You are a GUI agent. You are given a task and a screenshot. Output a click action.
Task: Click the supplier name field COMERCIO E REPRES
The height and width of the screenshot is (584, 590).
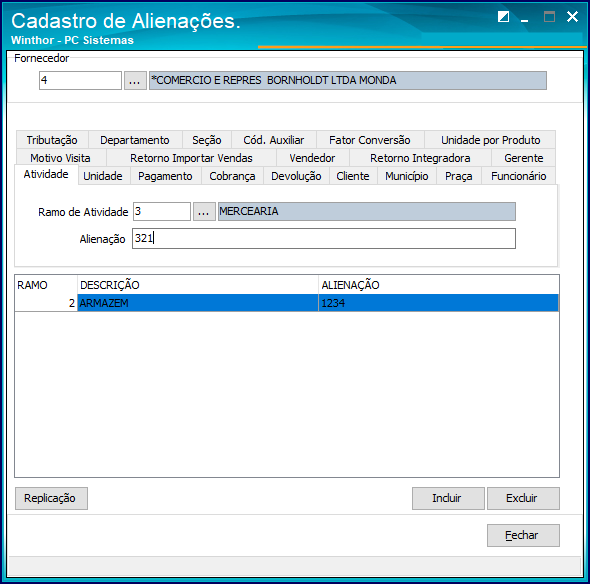[x=348, y=81]
